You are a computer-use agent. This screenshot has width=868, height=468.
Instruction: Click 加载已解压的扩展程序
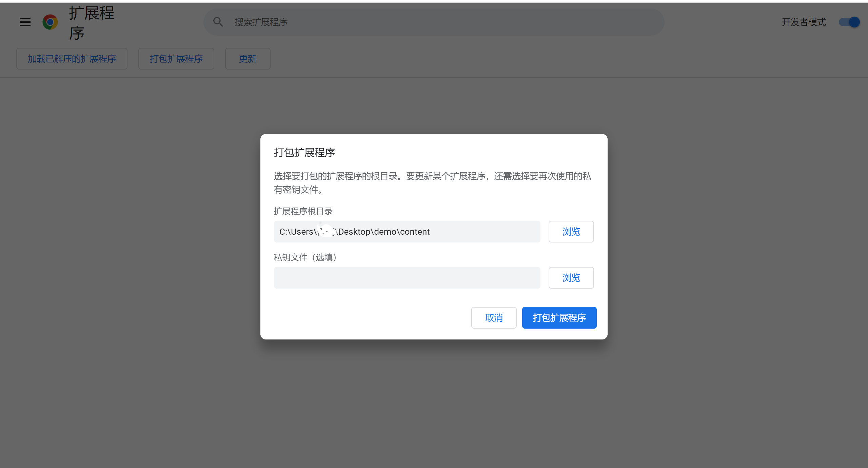click(72, 58)
